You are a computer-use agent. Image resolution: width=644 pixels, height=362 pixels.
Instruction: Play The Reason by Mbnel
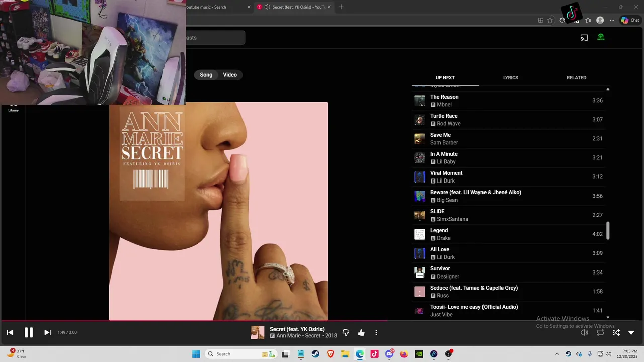coord(508,101)
